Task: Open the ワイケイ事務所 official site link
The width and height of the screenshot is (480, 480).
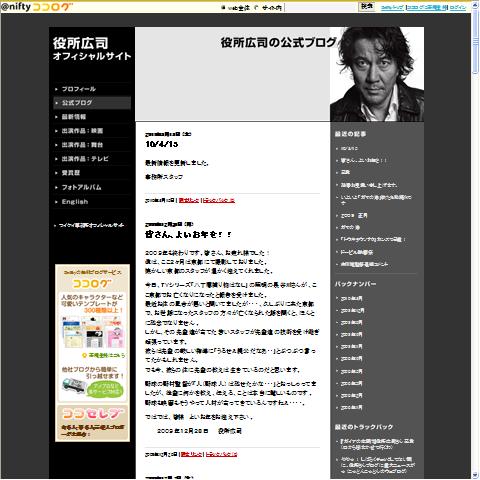Action: (x=91, y=225)
